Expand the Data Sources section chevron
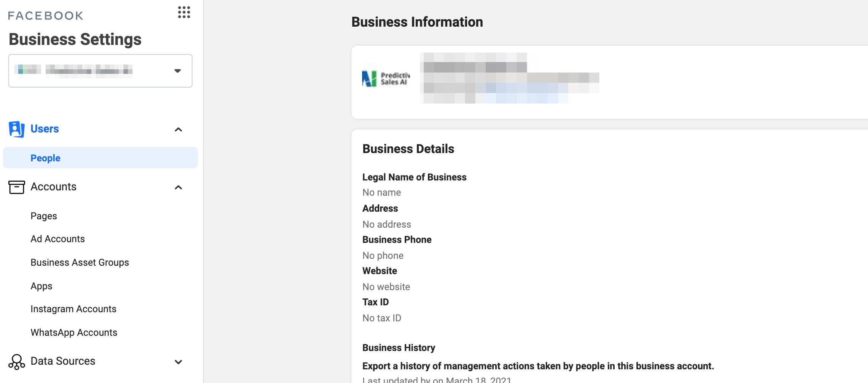Screen dimensions: 868x383 click(178, 362)
